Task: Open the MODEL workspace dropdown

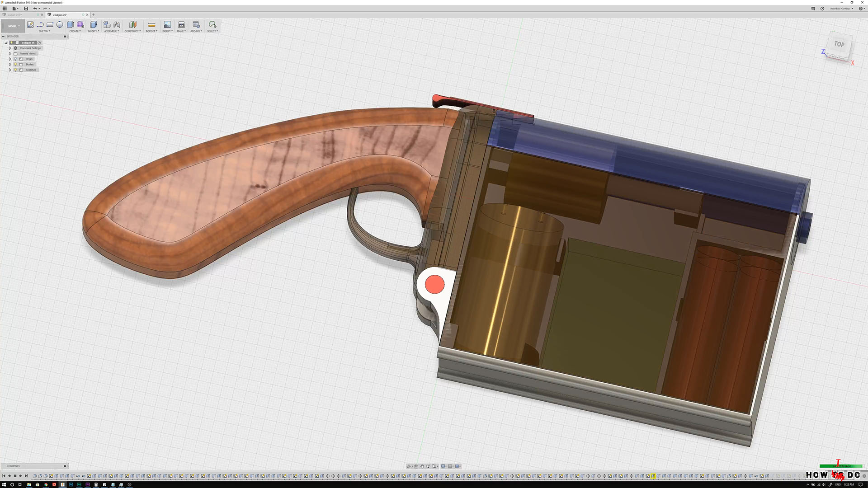Action: [x=13, y=26]
